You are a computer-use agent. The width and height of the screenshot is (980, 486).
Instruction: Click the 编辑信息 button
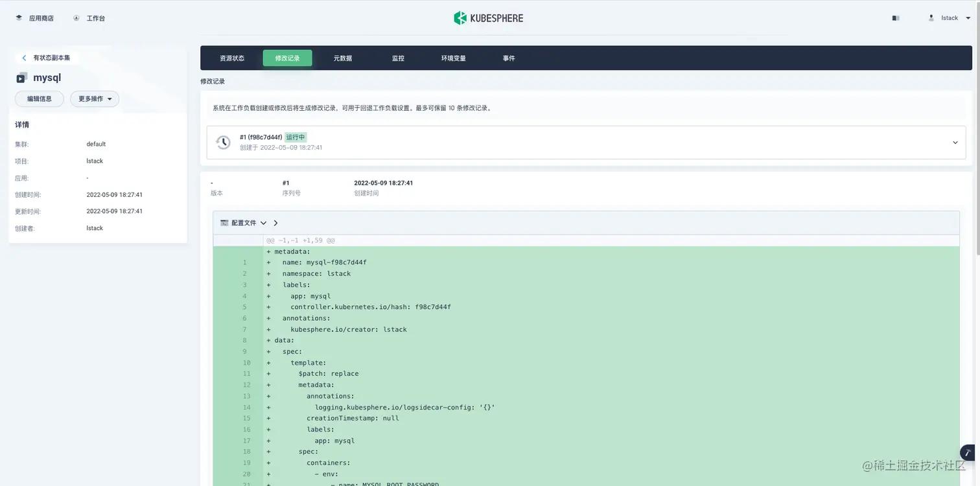click(x=40, y=99)
